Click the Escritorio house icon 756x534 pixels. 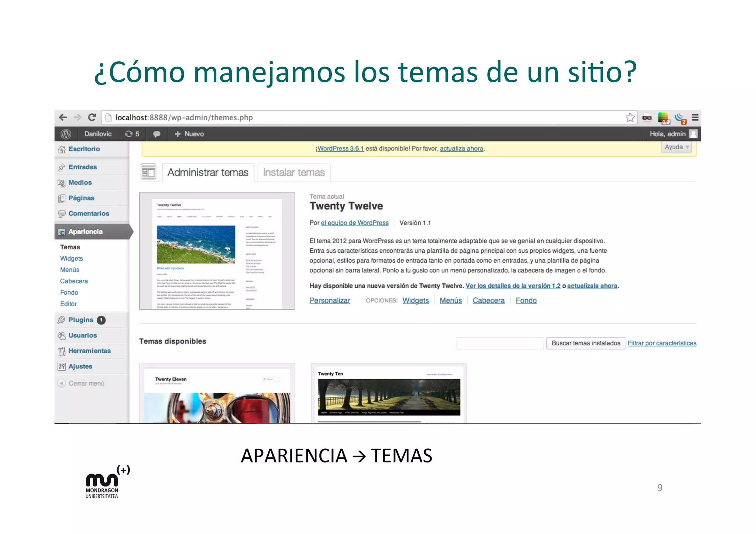pos(62,149)
